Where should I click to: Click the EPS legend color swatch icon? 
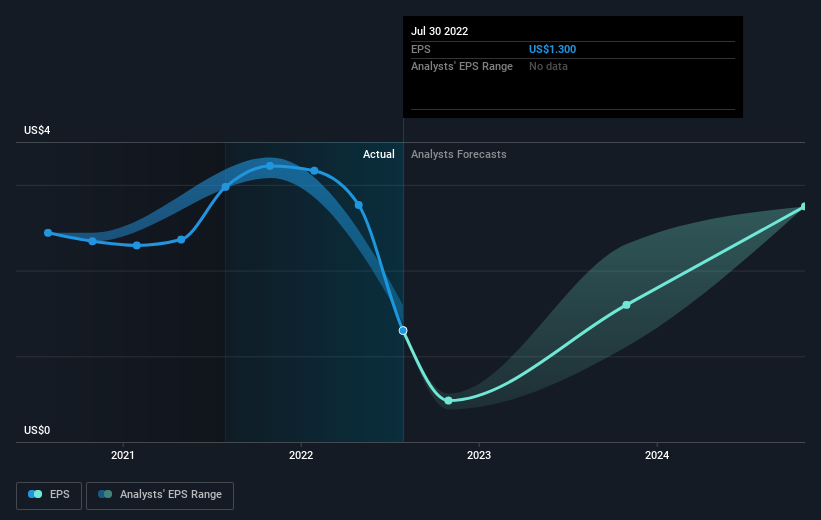click(35, 494)
